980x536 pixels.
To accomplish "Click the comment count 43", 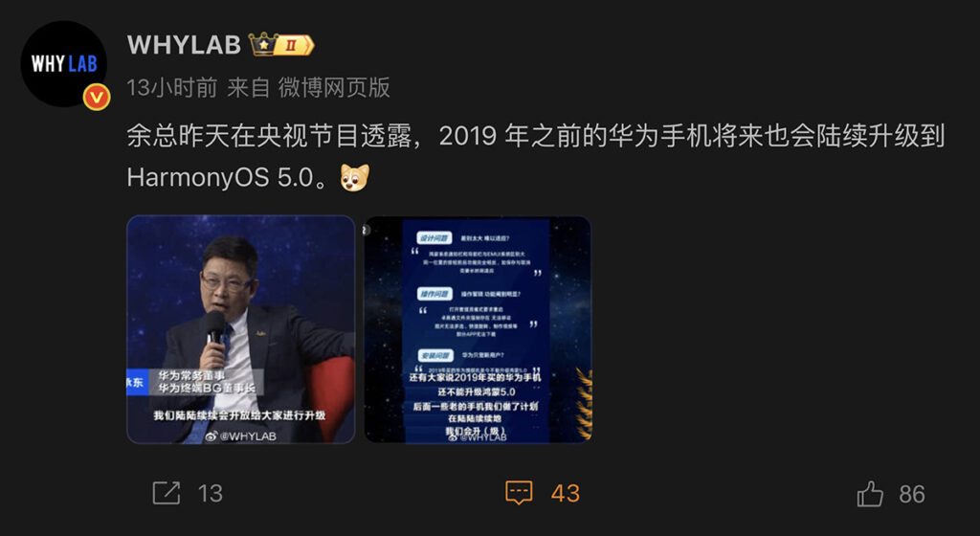I will click(x=565, y=494).
